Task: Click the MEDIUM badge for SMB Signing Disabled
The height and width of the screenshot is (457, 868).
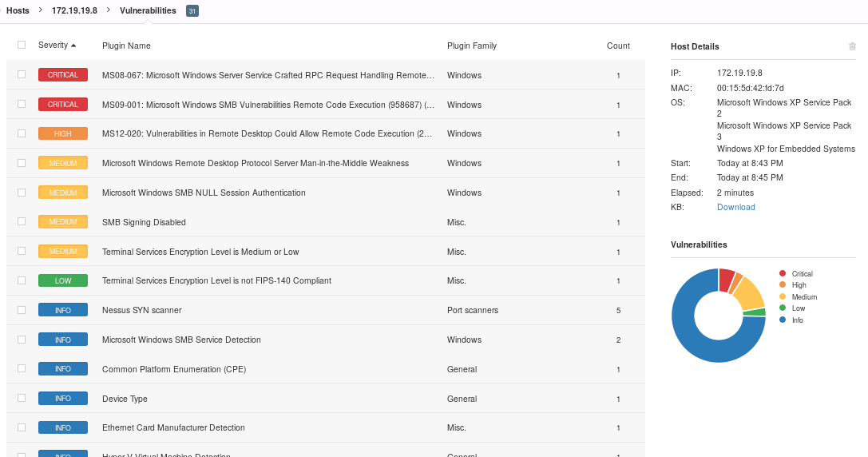Action: (63, 222)
